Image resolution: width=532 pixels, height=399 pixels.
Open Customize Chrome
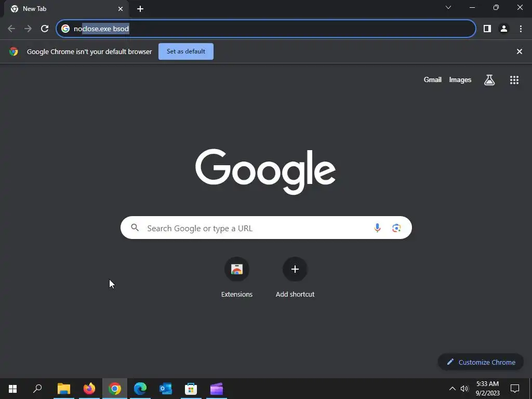coord(481,362)
